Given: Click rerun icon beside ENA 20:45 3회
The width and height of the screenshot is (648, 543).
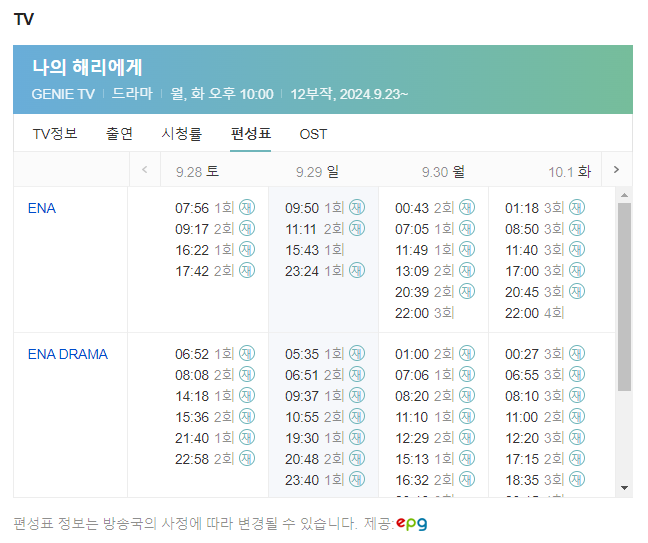Looking at the screenshot, I should pyautogui.click(x=577, y=292).
